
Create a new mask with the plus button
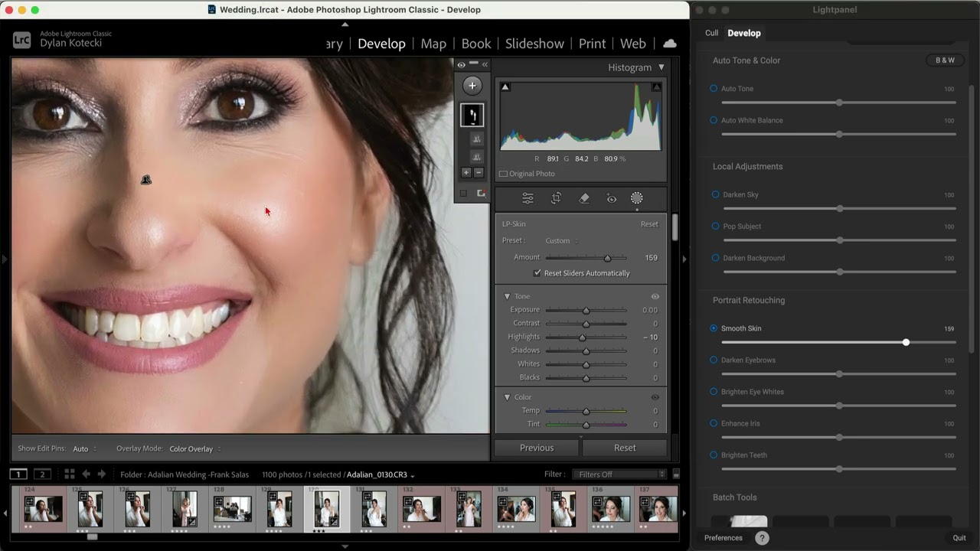point(472,86)
